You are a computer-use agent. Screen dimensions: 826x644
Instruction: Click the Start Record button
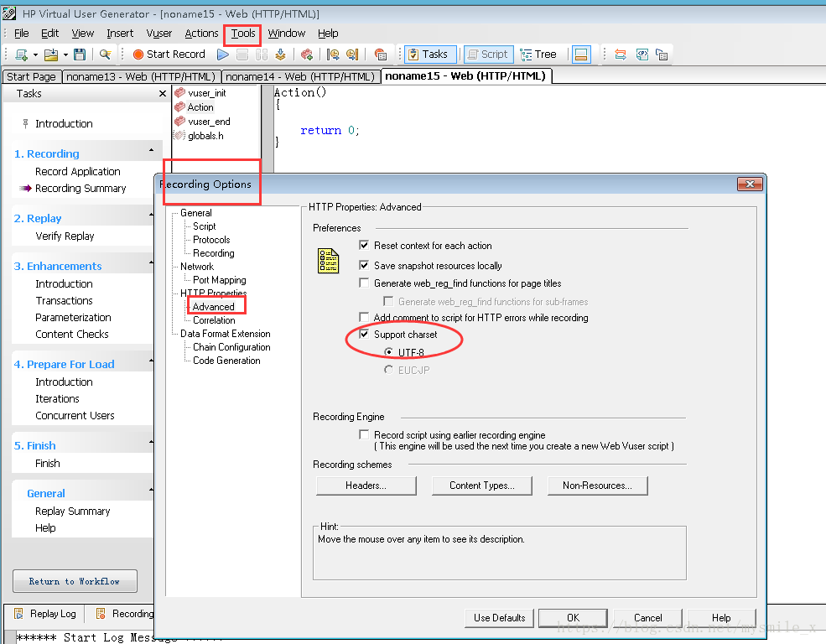coord(169,55)
